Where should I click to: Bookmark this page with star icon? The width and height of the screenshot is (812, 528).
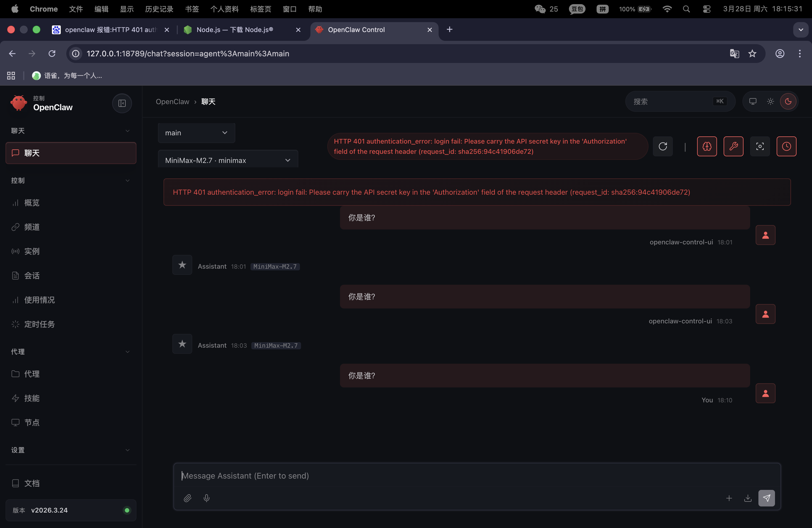coord(752,54)
